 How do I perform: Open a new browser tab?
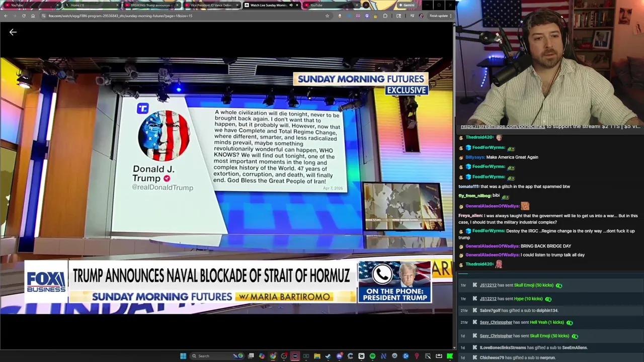pyautogui.click(x=366, y=5)
